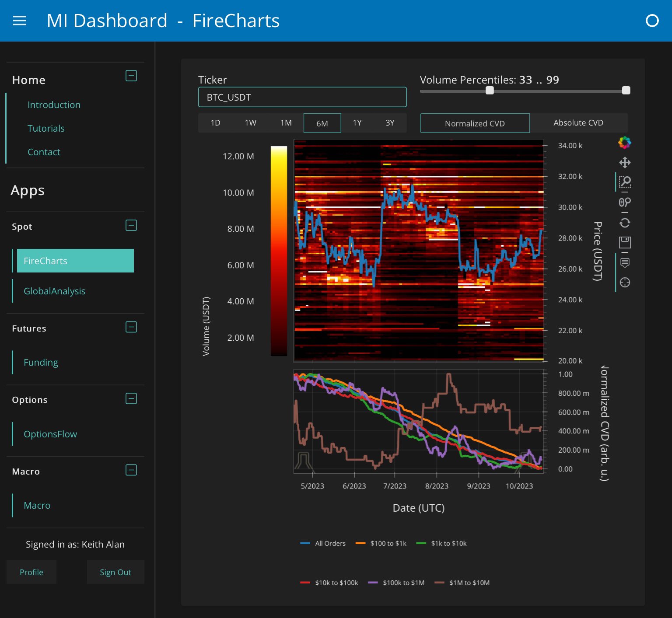Viewport: 672px width, 618px height.
Task: Toggle the Hover tooltip tool
Action: coord(625,262)
